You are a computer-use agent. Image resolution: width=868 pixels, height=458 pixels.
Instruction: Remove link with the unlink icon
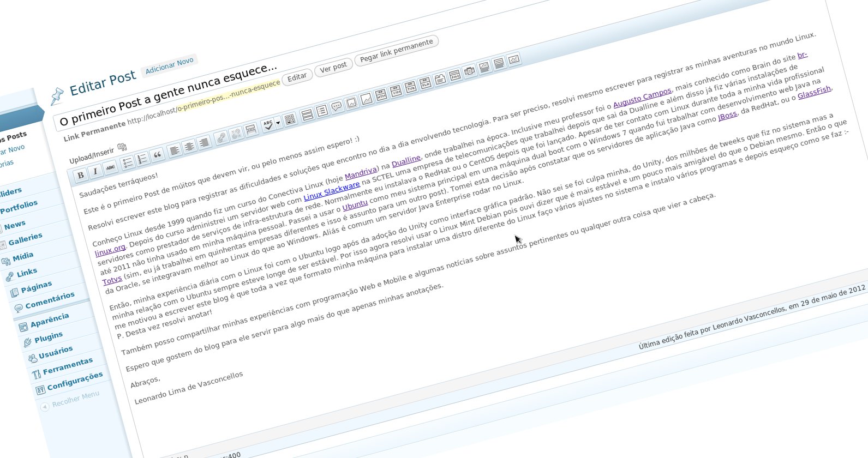(236, 134)
